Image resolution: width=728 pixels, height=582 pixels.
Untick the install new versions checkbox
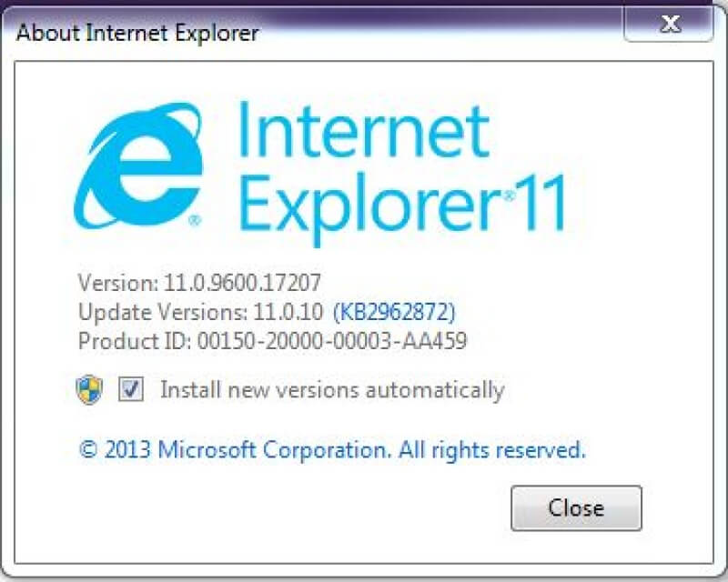[131, 389]
